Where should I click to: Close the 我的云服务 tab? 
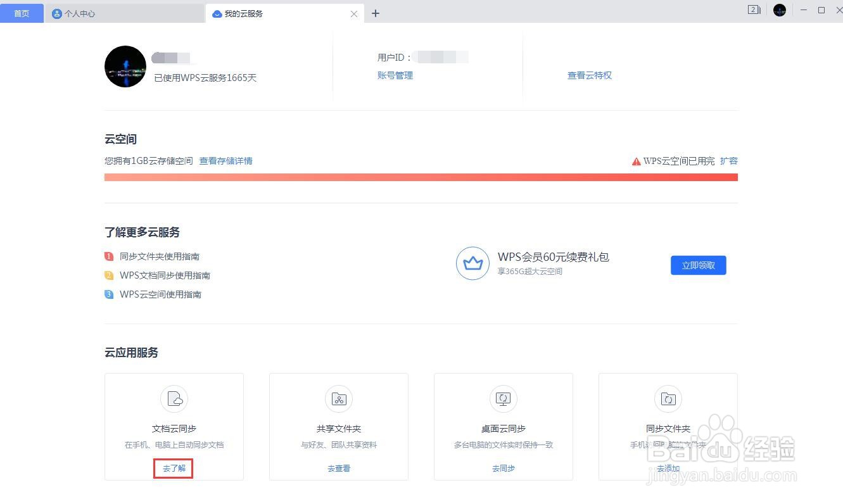(x=354, y=14)
